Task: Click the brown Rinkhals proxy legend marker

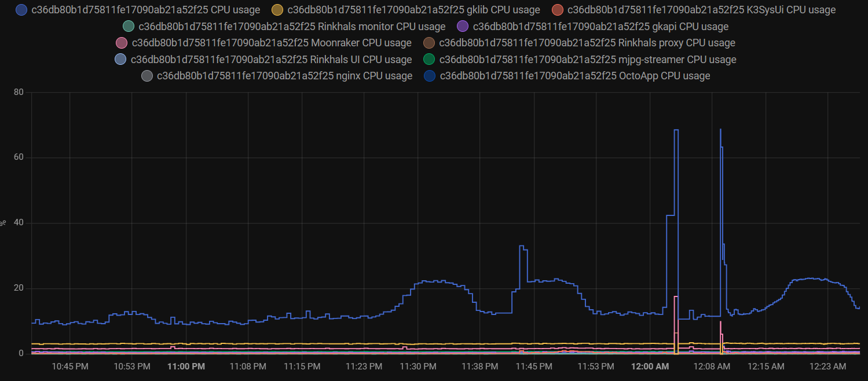Action: pyautogui.click(x=427, y=42)
